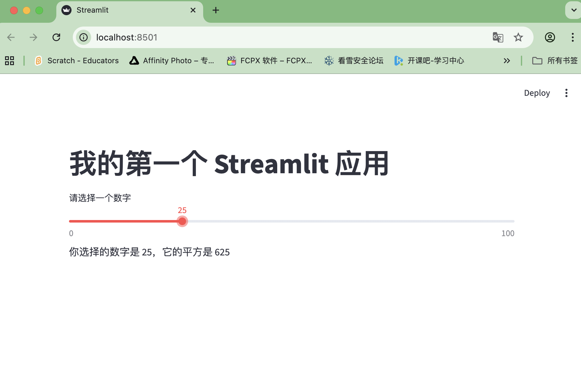Show more bookmarks with double chevron
581x392 pixels.
[x=507, y=60]
